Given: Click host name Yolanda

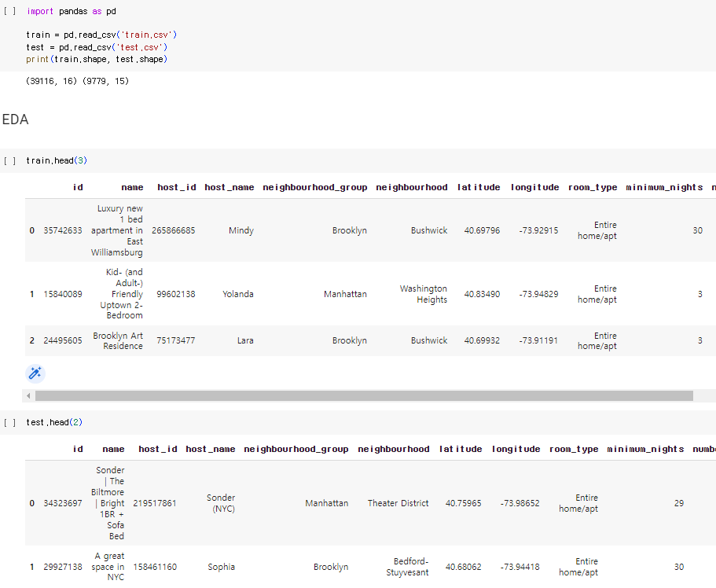Looking at the screenshot, I should coord(238,294).
